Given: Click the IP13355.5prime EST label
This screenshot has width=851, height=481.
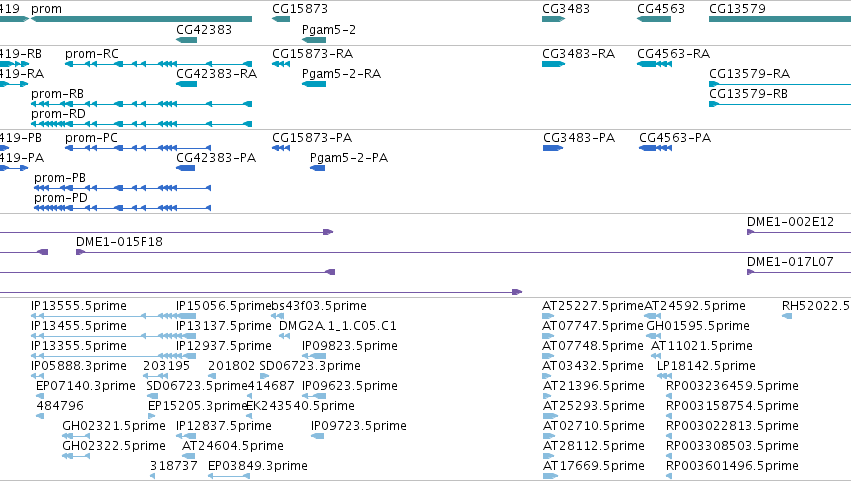Looking at the screenshot, I should pos(79,346).
